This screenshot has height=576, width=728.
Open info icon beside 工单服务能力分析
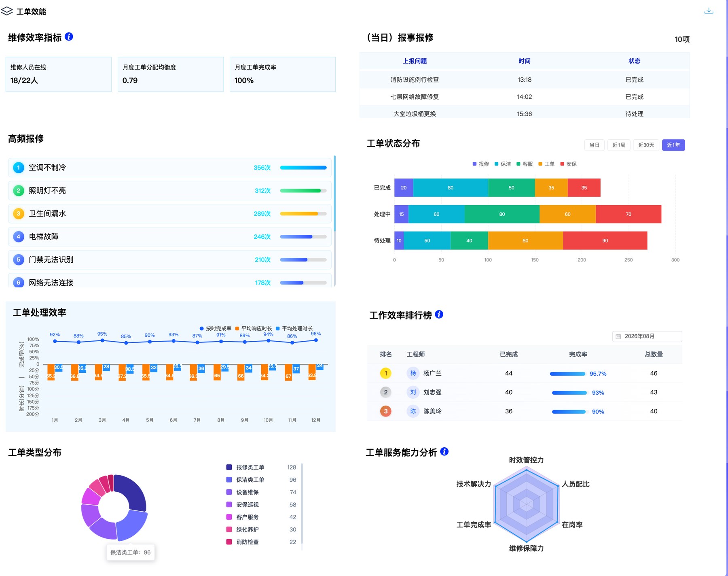click(444, 452)
